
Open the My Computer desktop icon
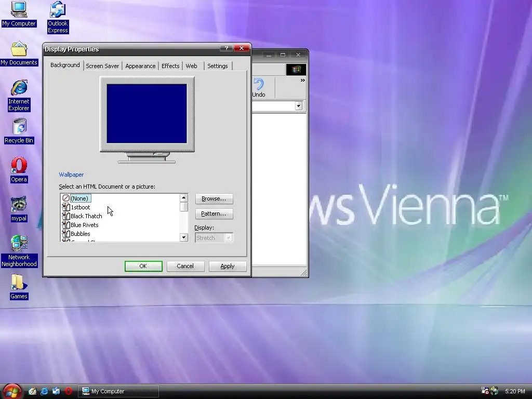pos(19,14)
